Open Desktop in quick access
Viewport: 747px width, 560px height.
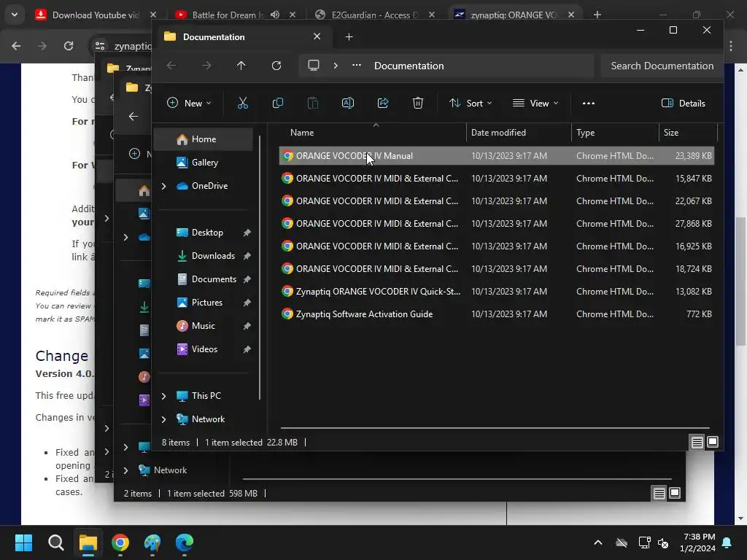pyautogui.click(x=207, y=233)
